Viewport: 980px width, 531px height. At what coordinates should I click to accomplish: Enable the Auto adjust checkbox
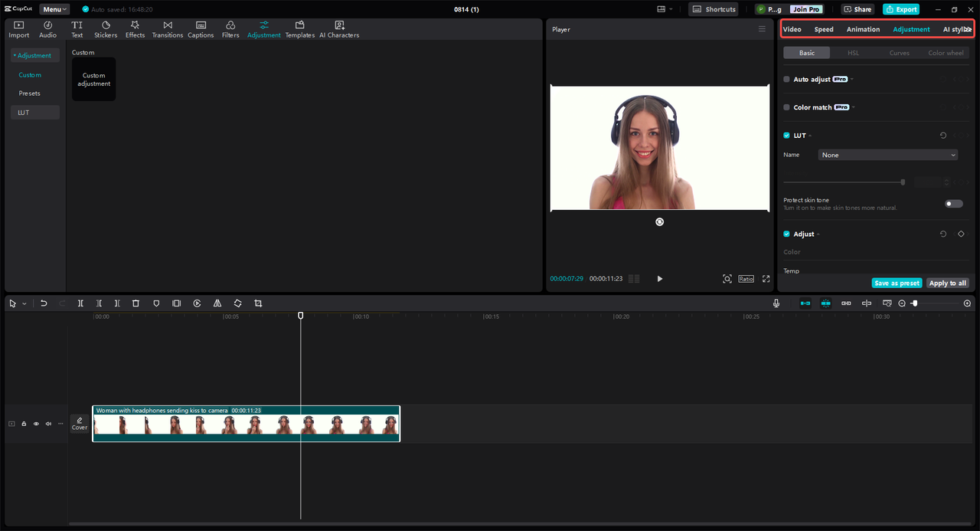(x=786, y=80)
